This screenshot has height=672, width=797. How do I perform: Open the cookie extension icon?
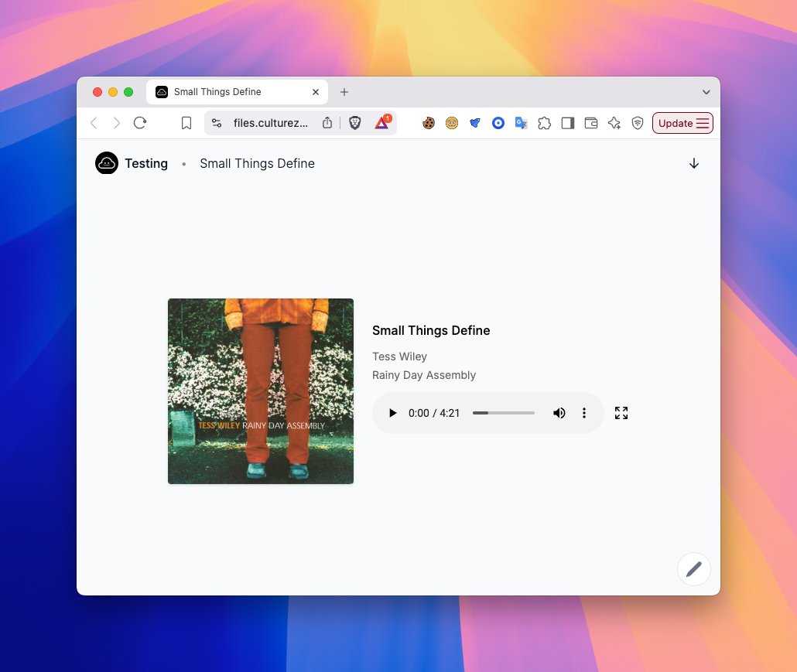pyautogui.click(x=429, y=123)
